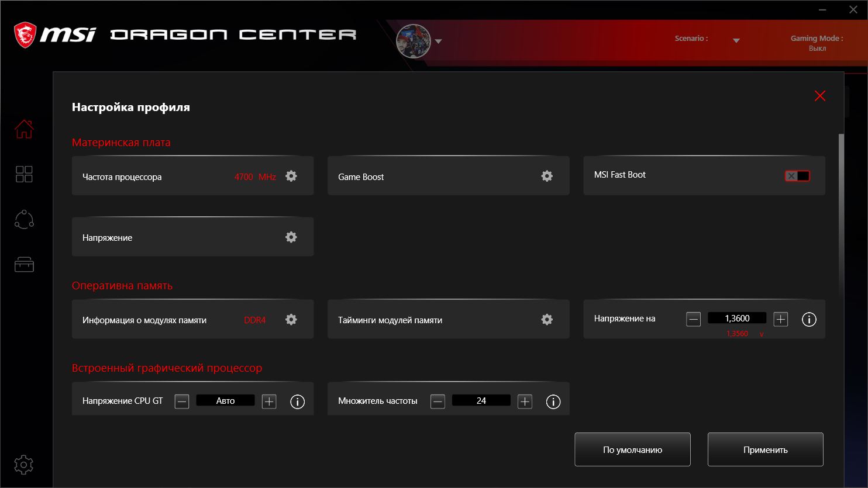Open the Информация о модулях памяти gear
This screenshot has height=488, width=868.
(x=291, y=319)
